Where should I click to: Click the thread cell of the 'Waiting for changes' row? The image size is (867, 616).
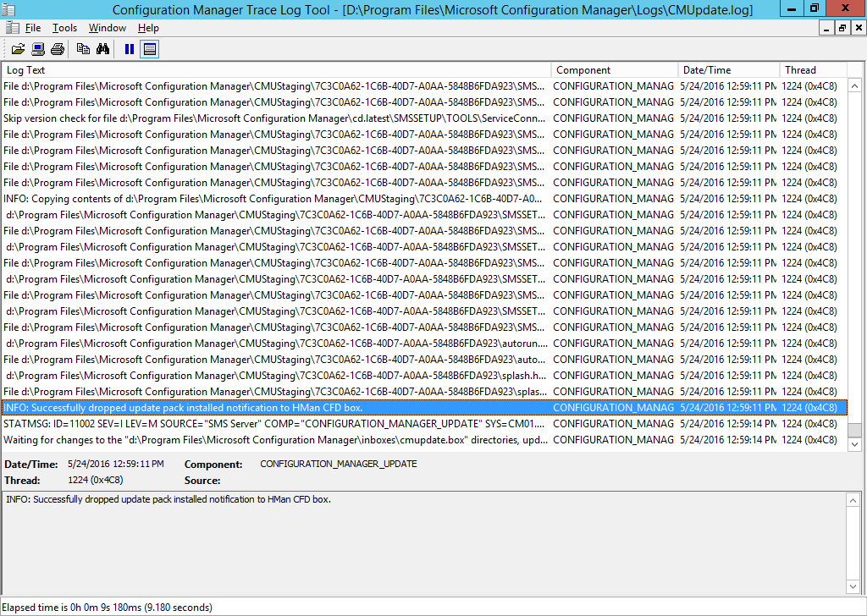(x=809, y=440)
